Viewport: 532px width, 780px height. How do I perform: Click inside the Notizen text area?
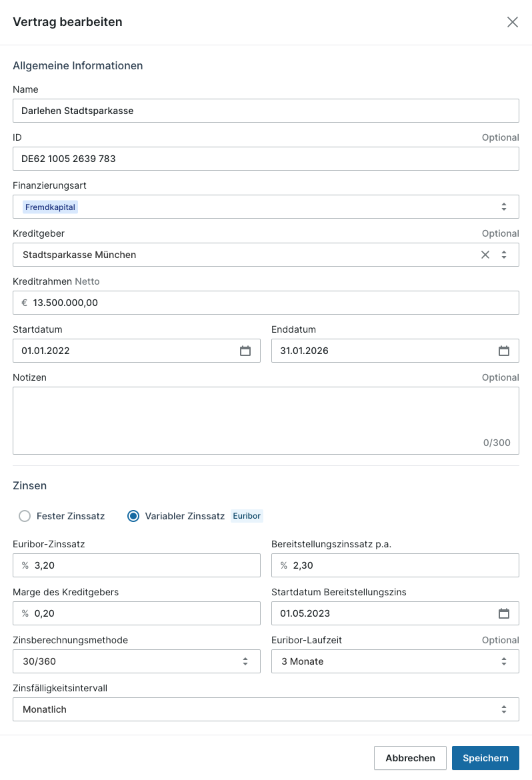point(266,421)
